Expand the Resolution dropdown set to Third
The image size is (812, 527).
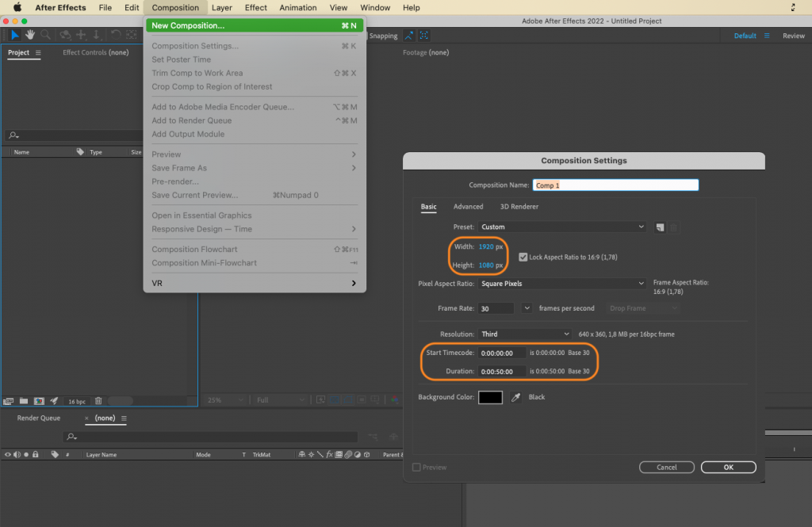(524, 334)
